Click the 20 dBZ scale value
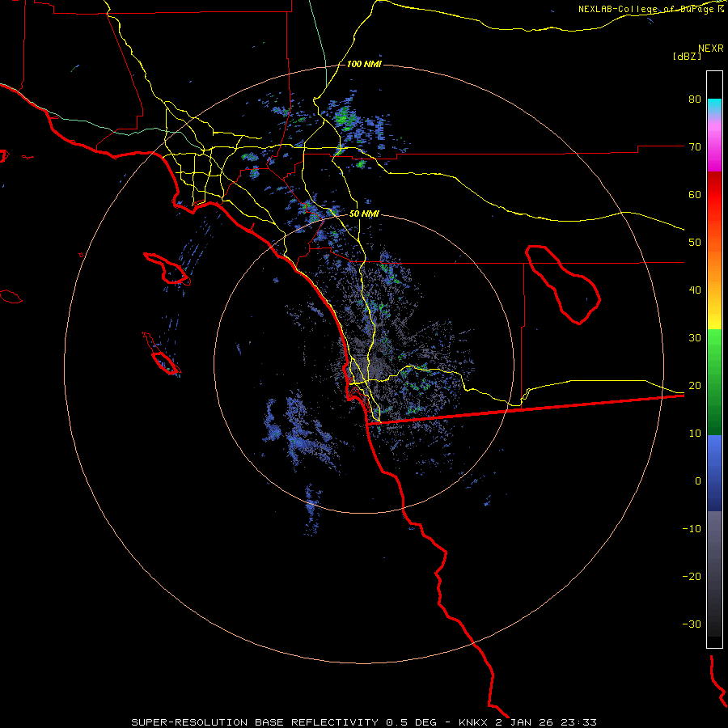728x728 pixels. pos(695,386)
